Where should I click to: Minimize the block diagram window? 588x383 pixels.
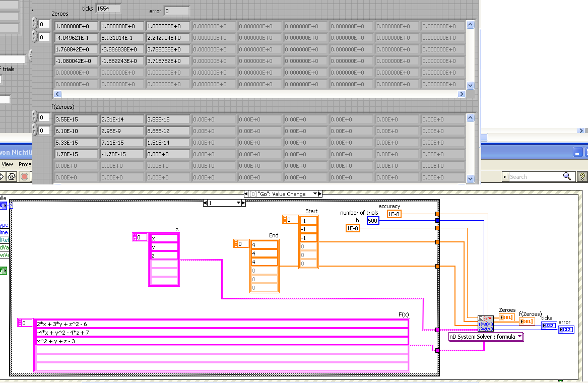(x=578, y=152)
